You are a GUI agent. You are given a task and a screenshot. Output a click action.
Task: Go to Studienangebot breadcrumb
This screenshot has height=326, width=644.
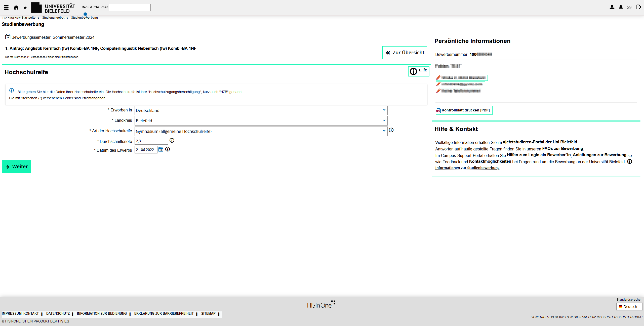53,18
